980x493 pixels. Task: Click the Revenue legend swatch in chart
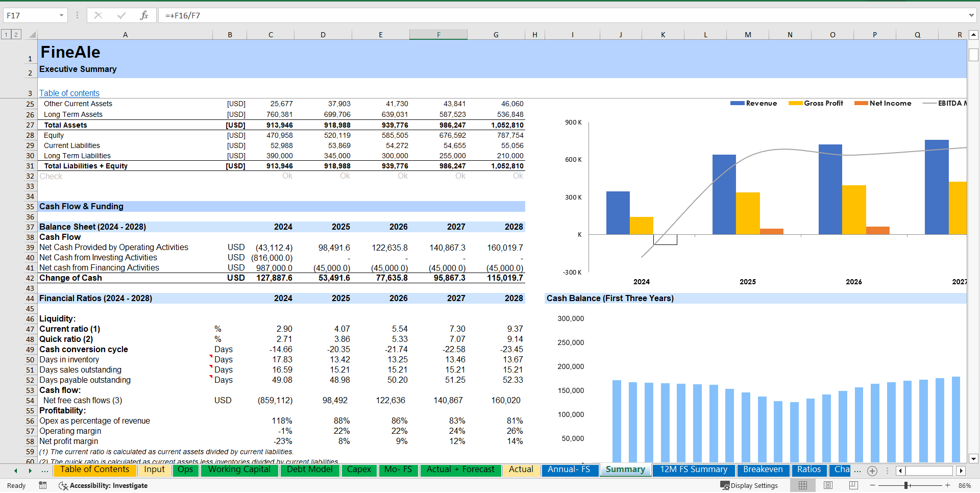[737, 103]
